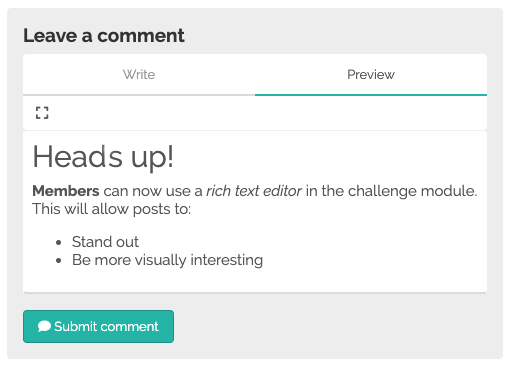This screenshot has height=368, width=511.
Task: Click the bullet dot before 'Be more visually'
Action: 59,260
